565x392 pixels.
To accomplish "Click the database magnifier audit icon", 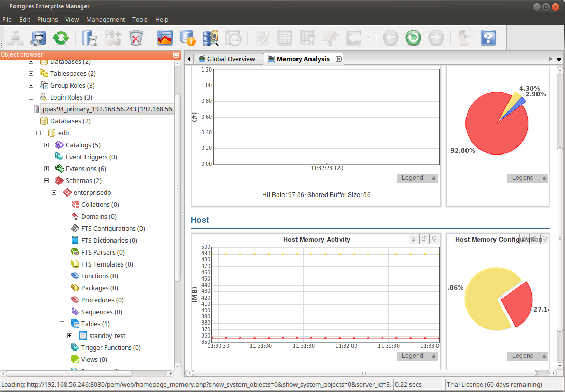I will pos(210,37).
